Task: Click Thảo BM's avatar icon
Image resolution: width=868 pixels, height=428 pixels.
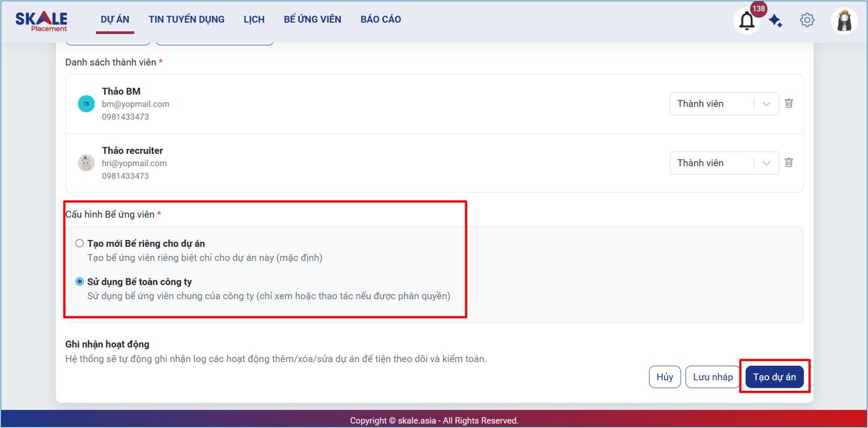Action: [x=86, y=104]
